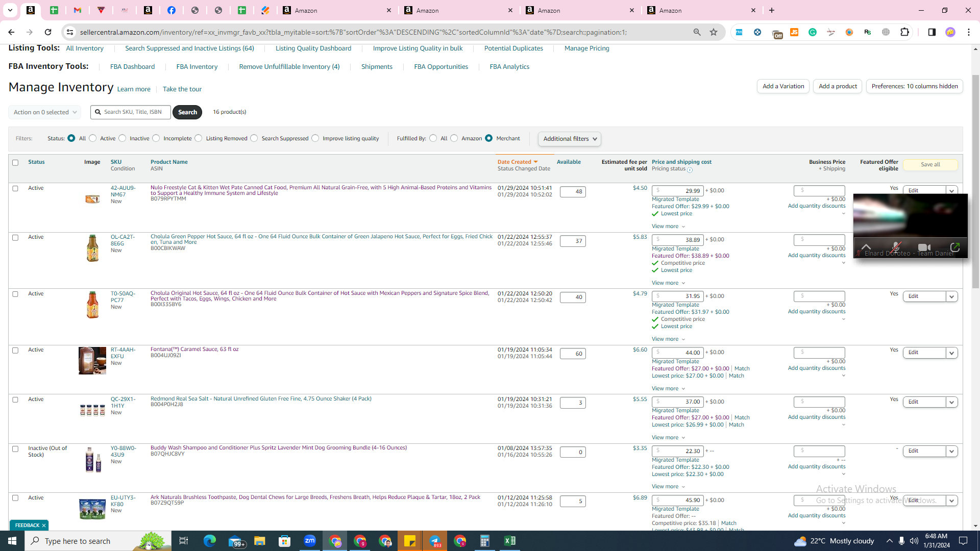The image size is (980, 551).
Task: Open Zoom from the taskbar
Action: (x=310, y=541)
